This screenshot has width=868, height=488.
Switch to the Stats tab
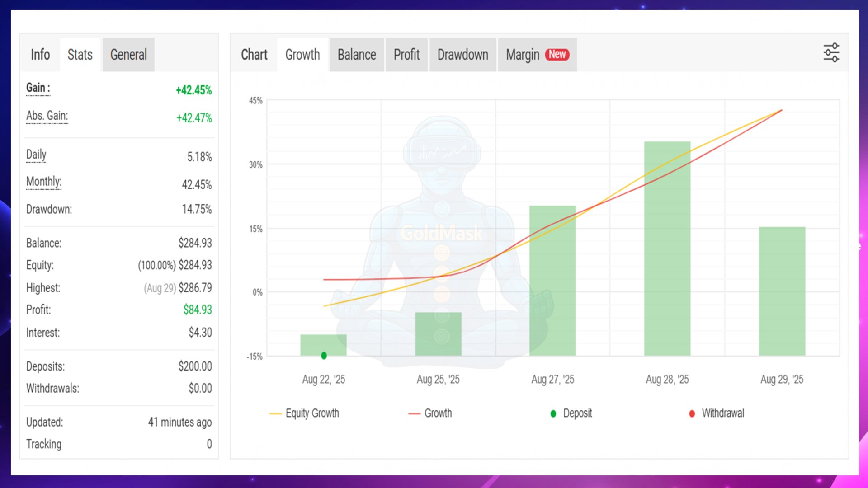[80, 55]
